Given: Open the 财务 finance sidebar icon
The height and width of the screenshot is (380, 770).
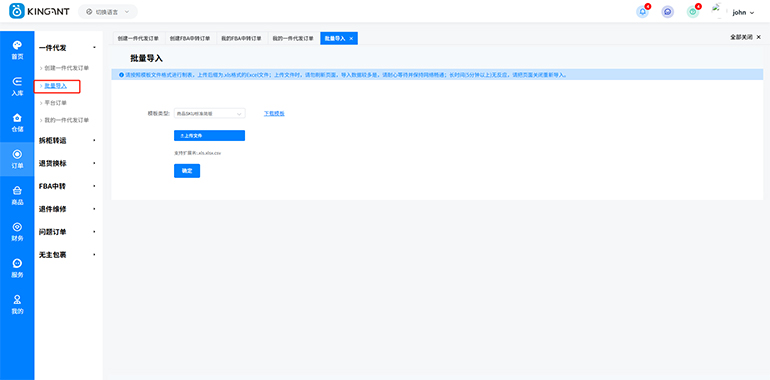Looking at the screenshot, I should (17, 232).
